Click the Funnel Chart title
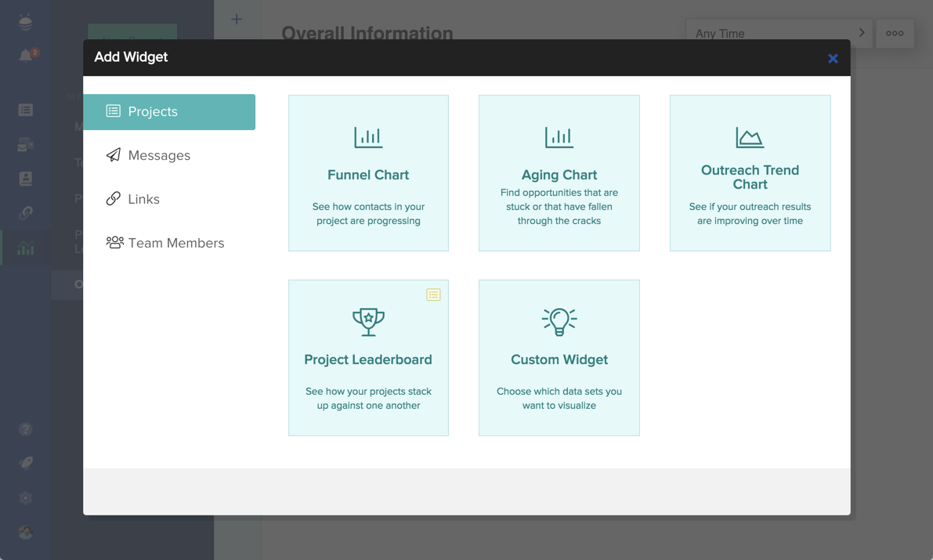 pos(368,175)
